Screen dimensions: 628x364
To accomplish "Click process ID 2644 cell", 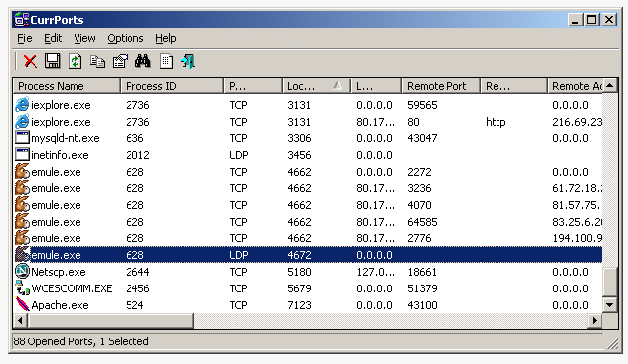I will (x=137, y=272).
